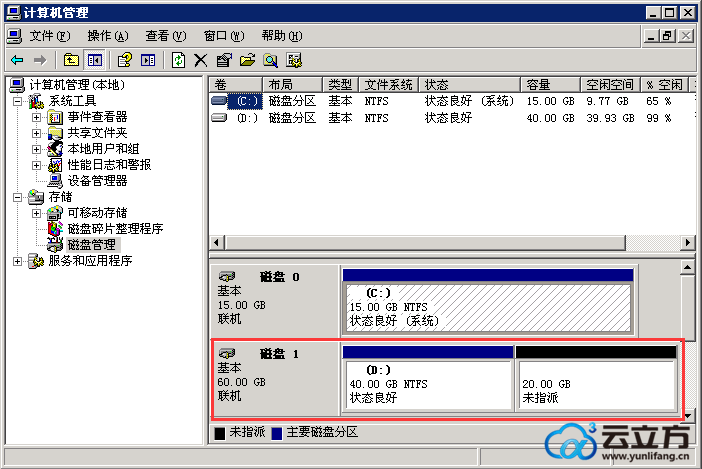Click the Properties toolbar icon
Screen dimensions: 702x469
pos(223,60)
